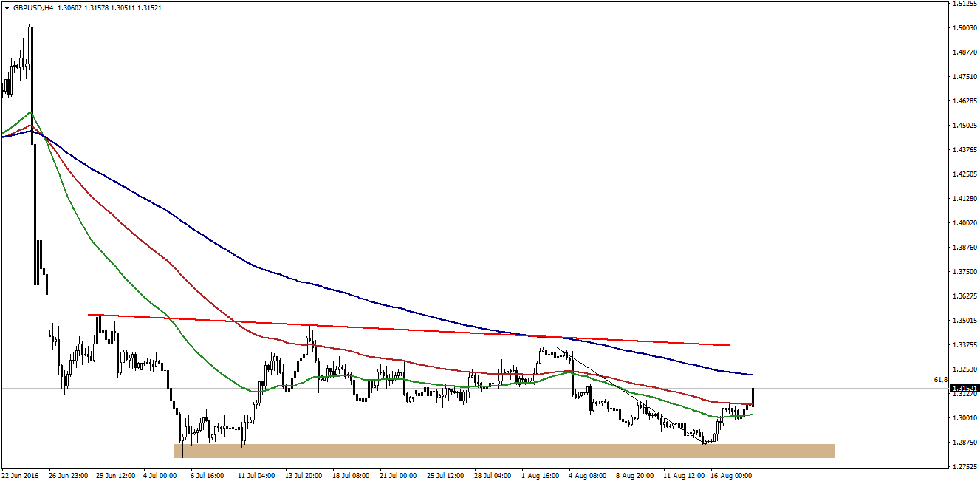Click the 1.47510 price axis label
The height and width of the screenshot is (484, 980).
pyautogui.click(x=965, y=77)
